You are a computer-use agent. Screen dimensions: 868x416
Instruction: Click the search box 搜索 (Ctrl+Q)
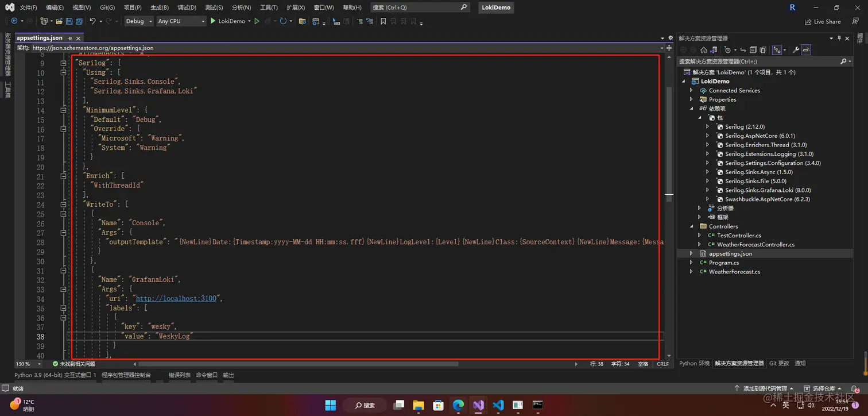pos(419,7)
